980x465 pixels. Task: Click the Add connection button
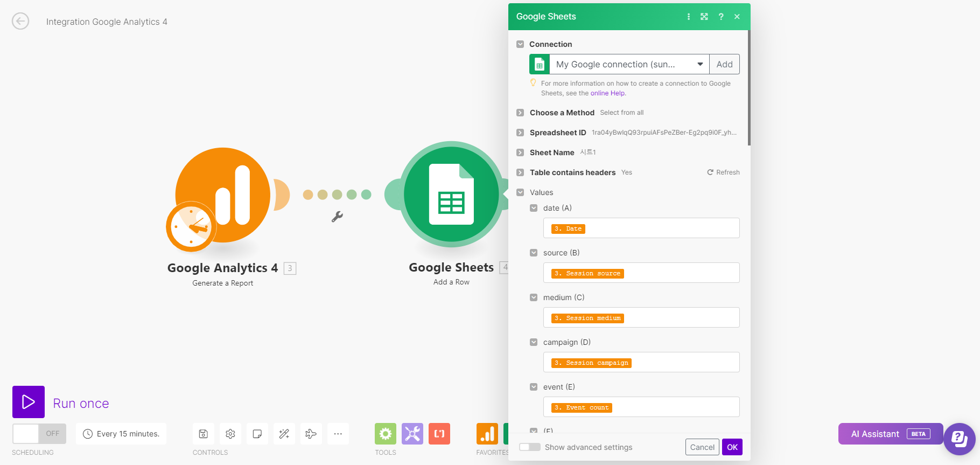[x=724, y=64]
